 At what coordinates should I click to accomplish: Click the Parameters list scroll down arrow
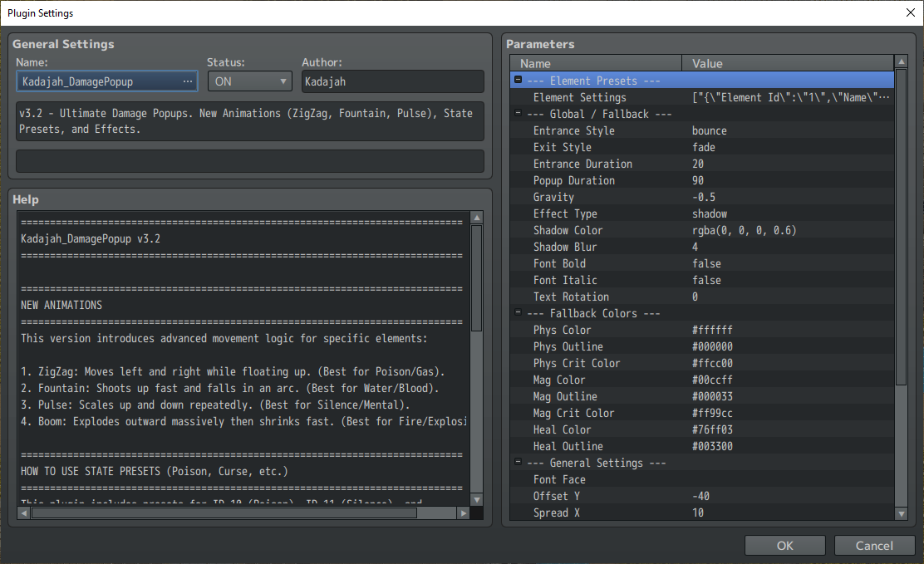point(901,514)
